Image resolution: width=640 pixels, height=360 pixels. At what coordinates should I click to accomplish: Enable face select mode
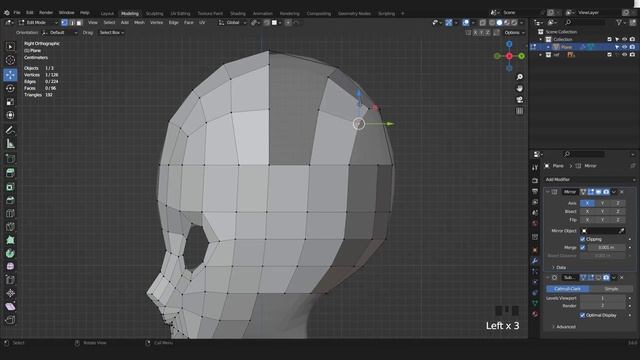79,22
